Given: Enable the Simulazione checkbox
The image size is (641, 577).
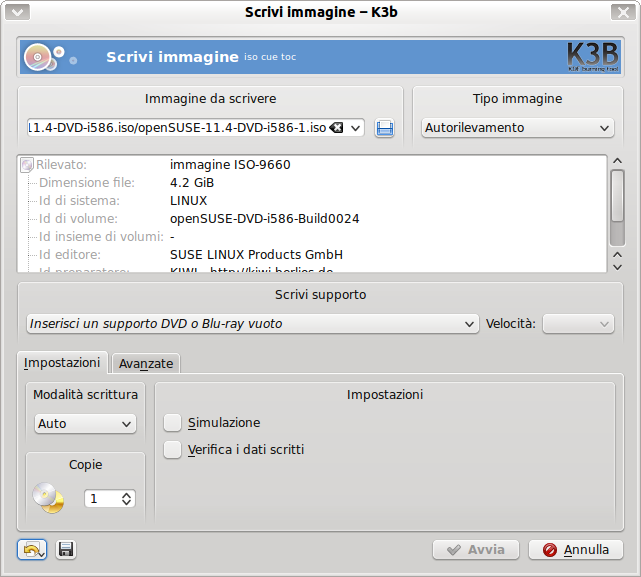Looking at the screenshot, I should [172, 423].
